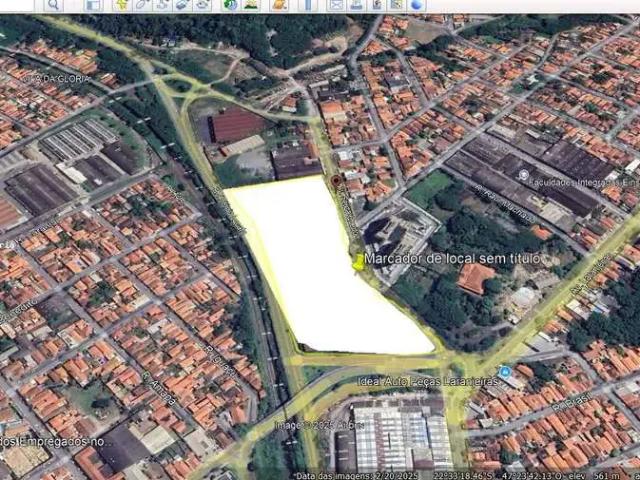Click the Faculdades Integradas place icon
The width and height of the screenshot is (640, 480).
523,176
